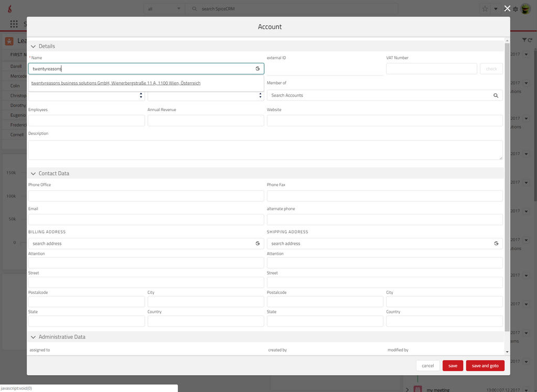
Task: Click the dialog's vertical scrollbar
Action: [507, 183]
